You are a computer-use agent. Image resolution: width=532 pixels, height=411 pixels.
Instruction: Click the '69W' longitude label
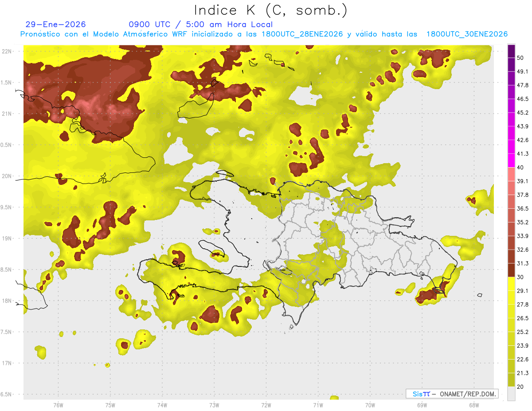coord(422,405)
